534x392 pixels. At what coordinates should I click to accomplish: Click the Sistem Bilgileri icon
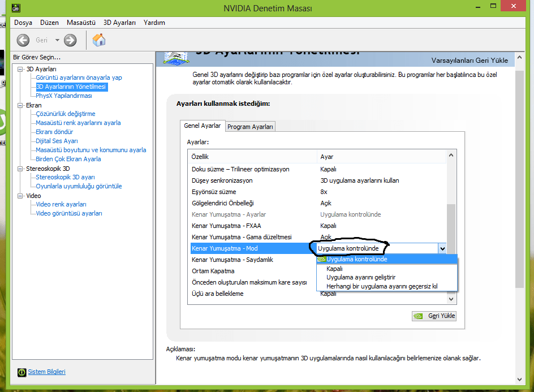point(21,372)
